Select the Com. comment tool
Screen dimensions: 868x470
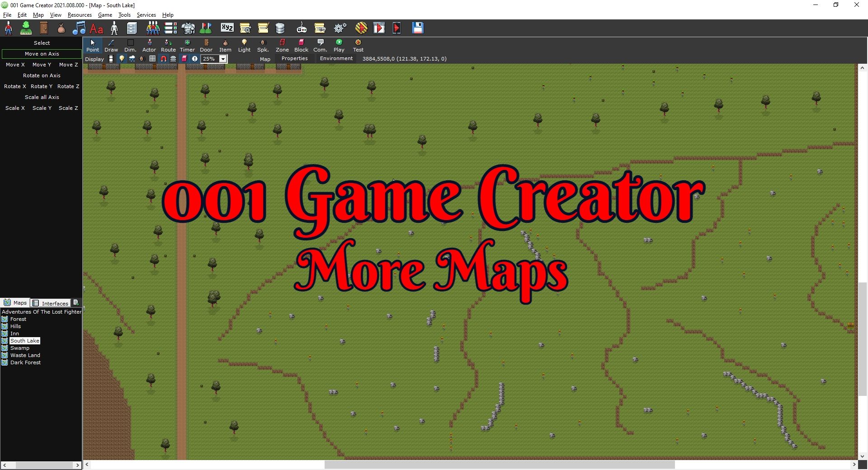pos(320,46)
